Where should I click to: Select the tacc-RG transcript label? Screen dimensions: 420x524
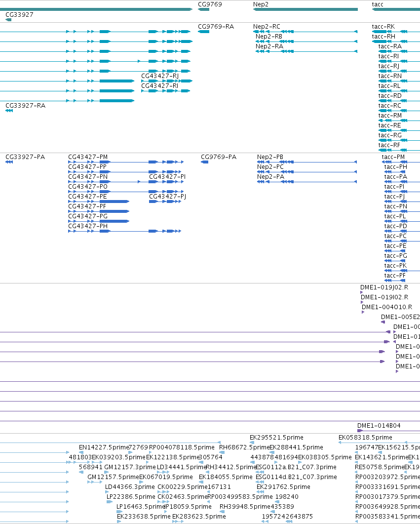click(x=390, y=135)
